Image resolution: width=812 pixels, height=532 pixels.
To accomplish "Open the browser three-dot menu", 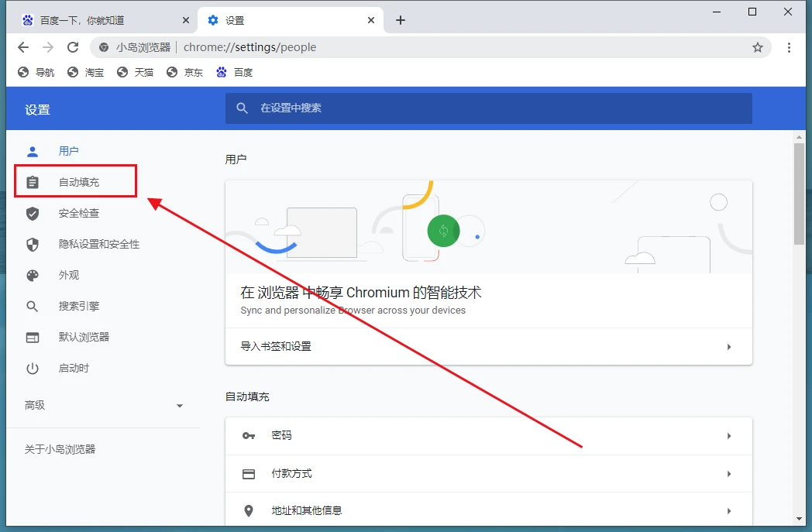I will click(x=789, y=47).
